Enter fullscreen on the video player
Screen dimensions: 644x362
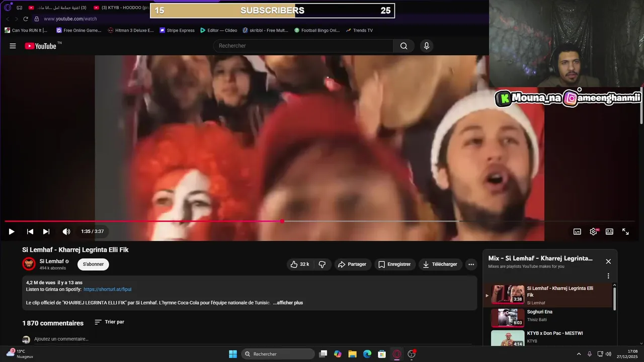pyautogui.click(x=625, y=231)
